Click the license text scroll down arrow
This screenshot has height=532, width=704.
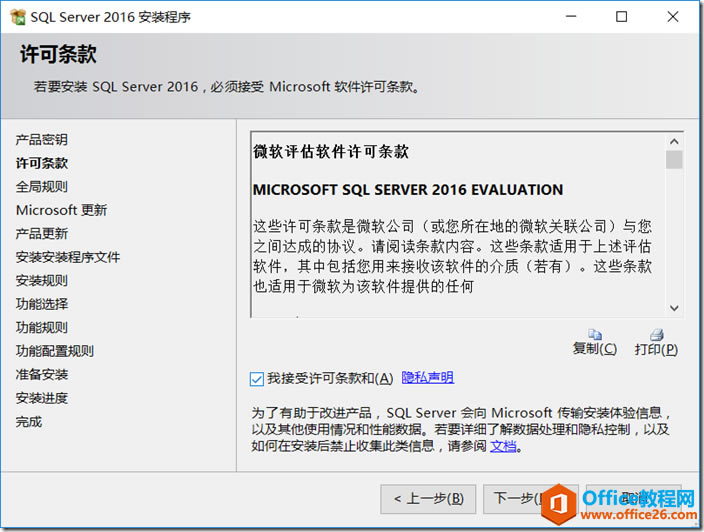[674, 308]
